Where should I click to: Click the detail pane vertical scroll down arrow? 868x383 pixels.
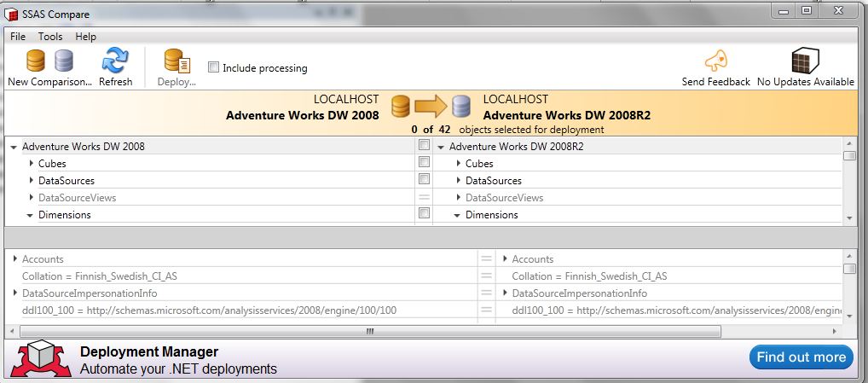849,316
